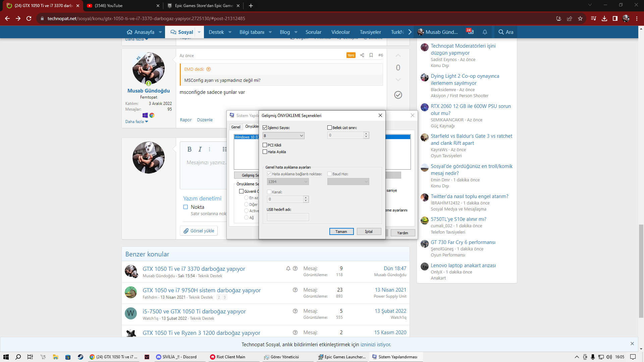Switch to the Genel tab in Sistem Yapılandırması
This screenshot has width=644, height=362.
click(236, 127)
